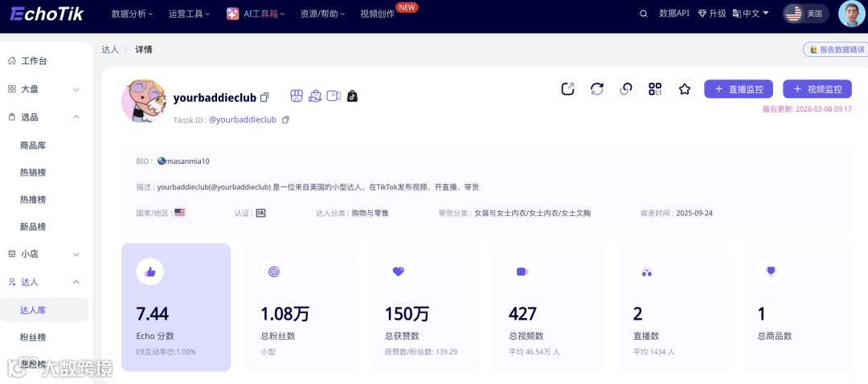Click the refresh data icon

(x=596, y=89)
